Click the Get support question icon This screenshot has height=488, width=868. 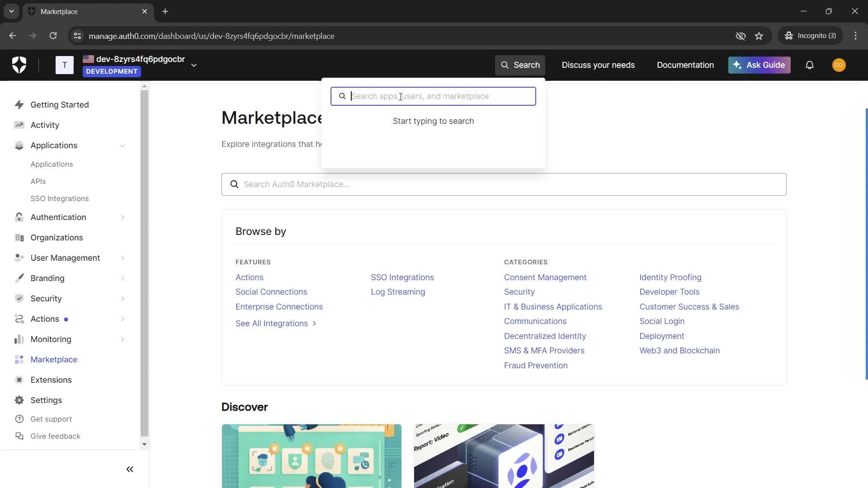click(19, 419)
